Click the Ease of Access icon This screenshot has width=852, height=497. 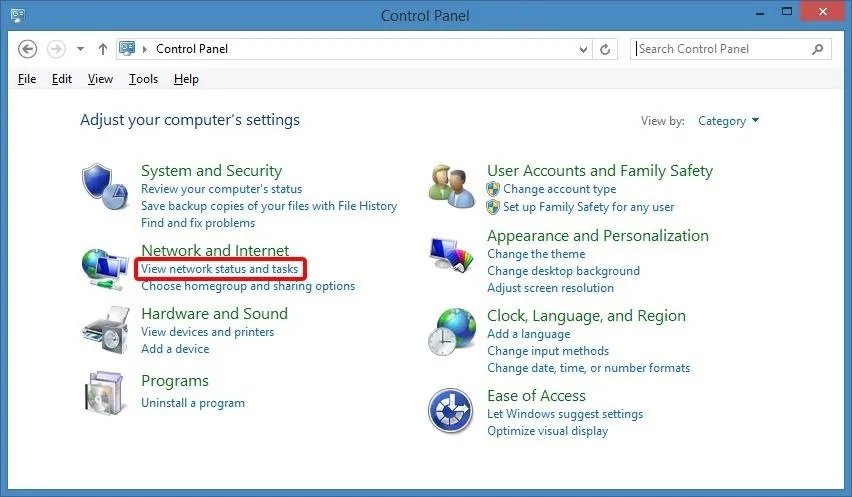tap(450, 411)
